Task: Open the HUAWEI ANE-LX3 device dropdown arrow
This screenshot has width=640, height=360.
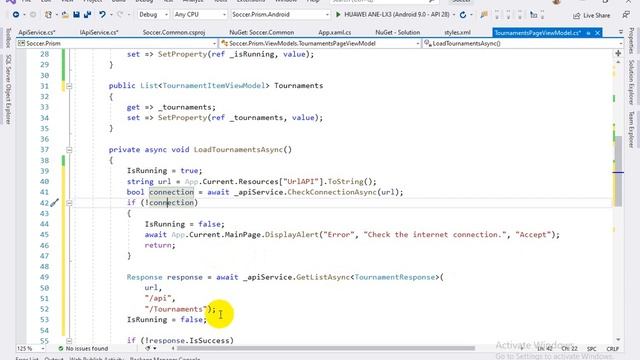Action: click(453, 15)
